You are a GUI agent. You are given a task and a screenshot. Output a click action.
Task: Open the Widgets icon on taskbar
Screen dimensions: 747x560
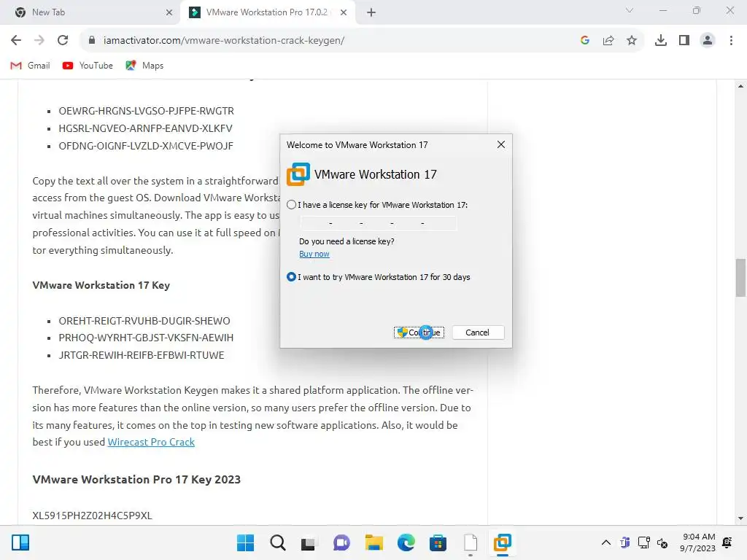click(20, 542)
